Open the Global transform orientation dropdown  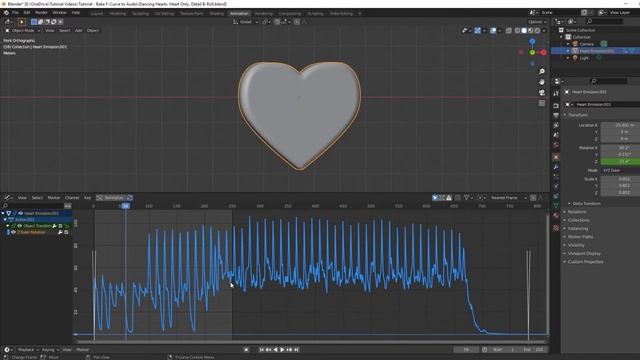point(246,22)
